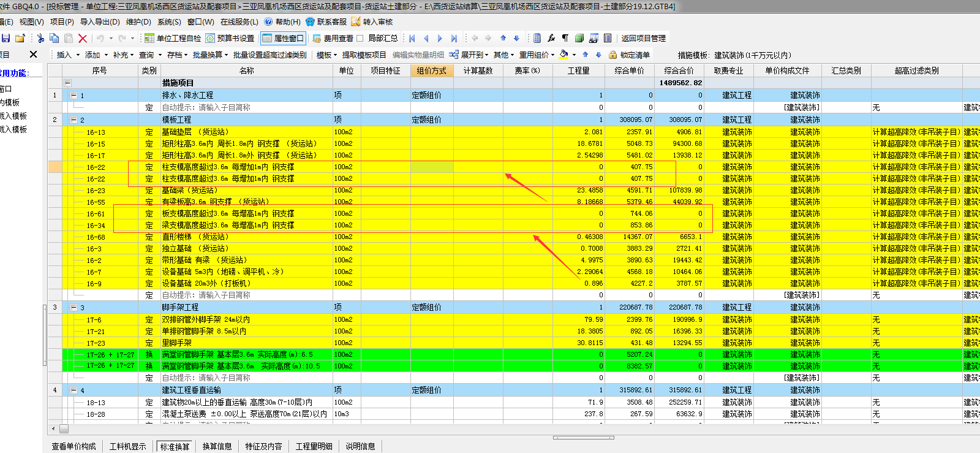Click the upper toolbar blue down arrow

pyautogui.click(x=516, y=38)
